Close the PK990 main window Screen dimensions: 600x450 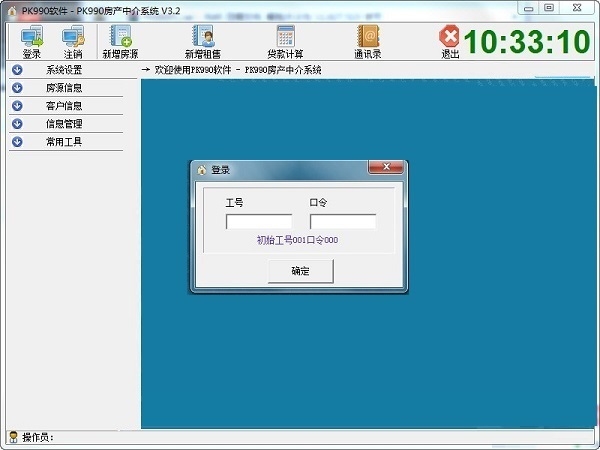tap(577, 8)
